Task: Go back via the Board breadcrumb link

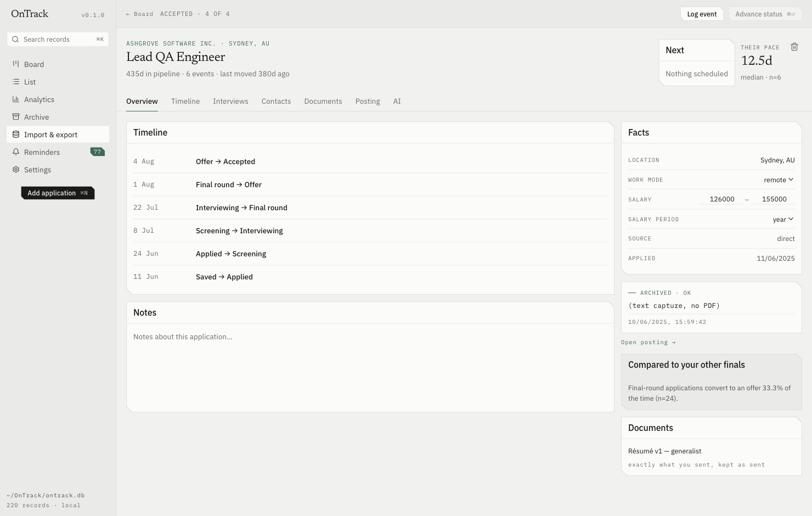Action: (x=140, y=14)
